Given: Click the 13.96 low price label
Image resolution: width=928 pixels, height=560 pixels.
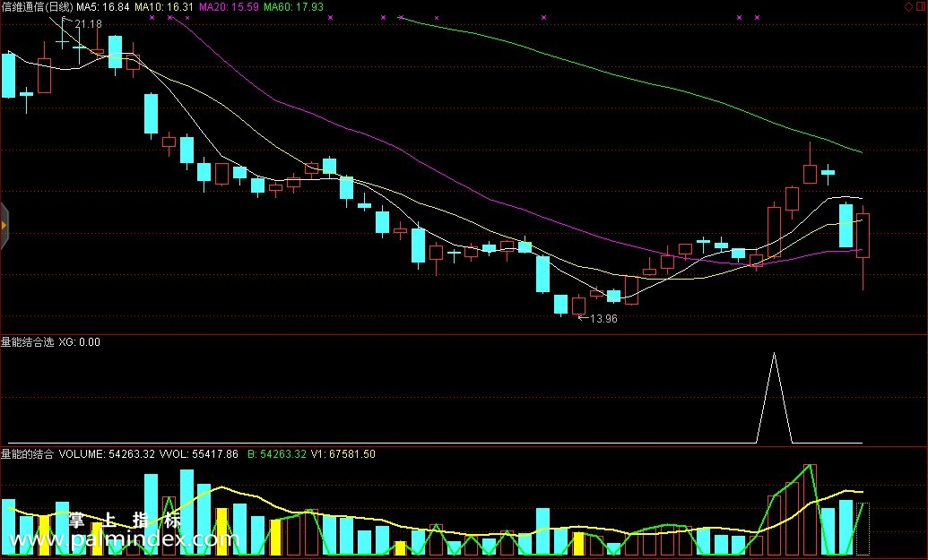Looking at the screenshot, I should (x=603, y=319).
